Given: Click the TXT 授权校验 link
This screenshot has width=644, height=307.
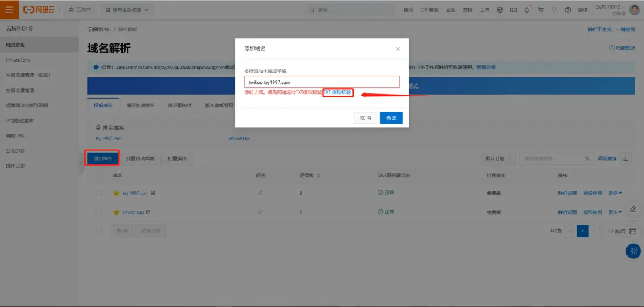Looking at the screenshot, I should pyautogui.click(x=337, y=93).
